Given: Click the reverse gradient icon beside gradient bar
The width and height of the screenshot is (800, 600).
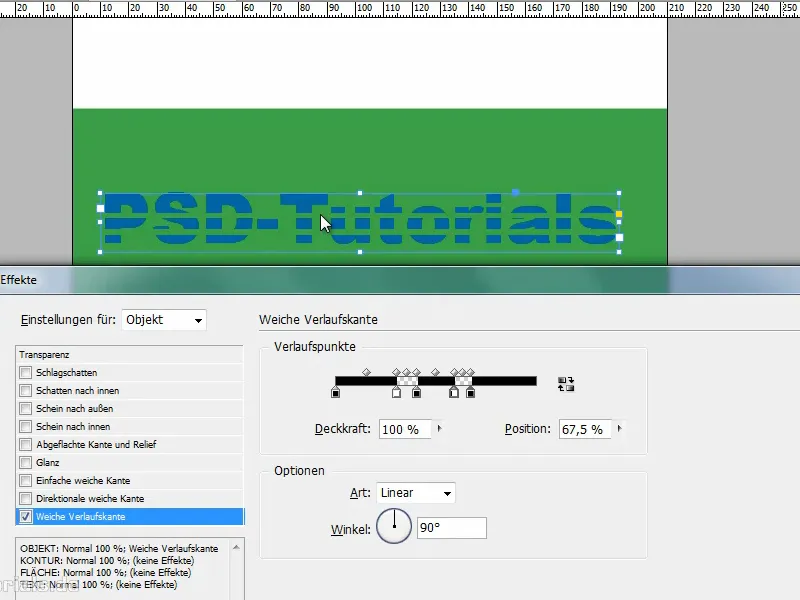Looking at the screenshot, I should pyautogui.click(x=566, y=384).
